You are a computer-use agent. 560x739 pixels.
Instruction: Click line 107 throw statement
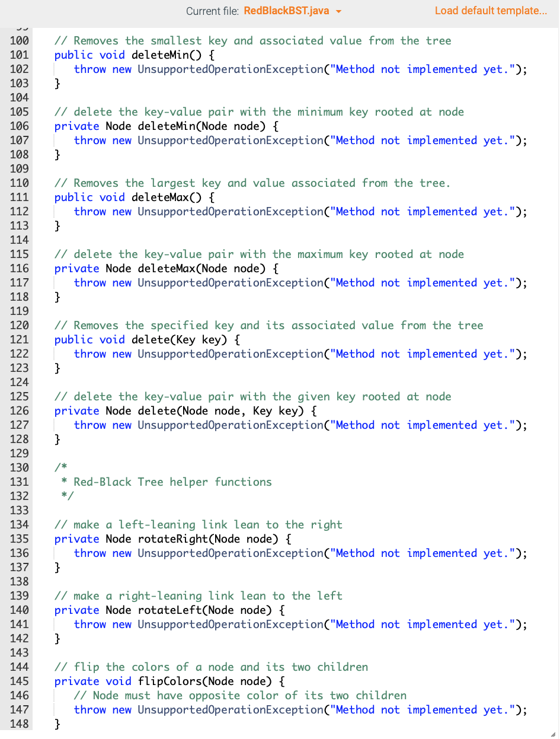tap(301, 141)
